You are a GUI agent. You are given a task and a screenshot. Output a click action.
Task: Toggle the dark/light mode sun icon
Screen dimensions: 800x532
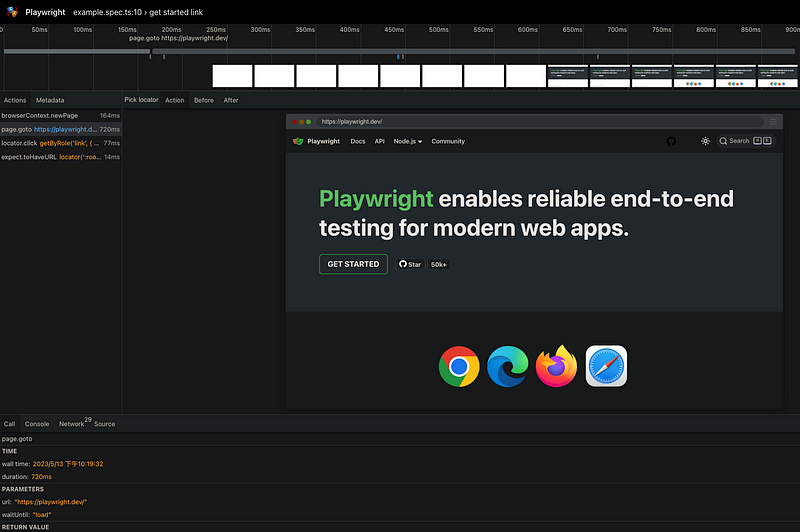[x=705, y=141]
